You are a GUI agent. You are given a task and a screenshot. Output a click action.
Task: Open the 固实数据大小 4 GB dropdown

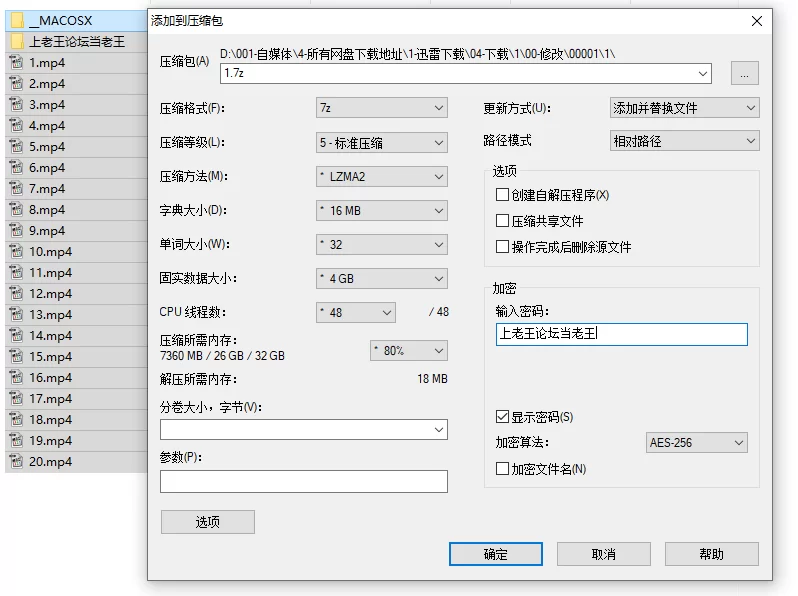coord(382,279)
